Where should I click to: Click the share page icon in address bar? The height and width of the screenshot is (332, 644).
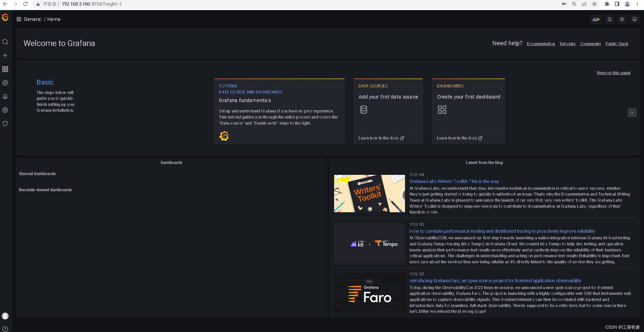[584, 4]
